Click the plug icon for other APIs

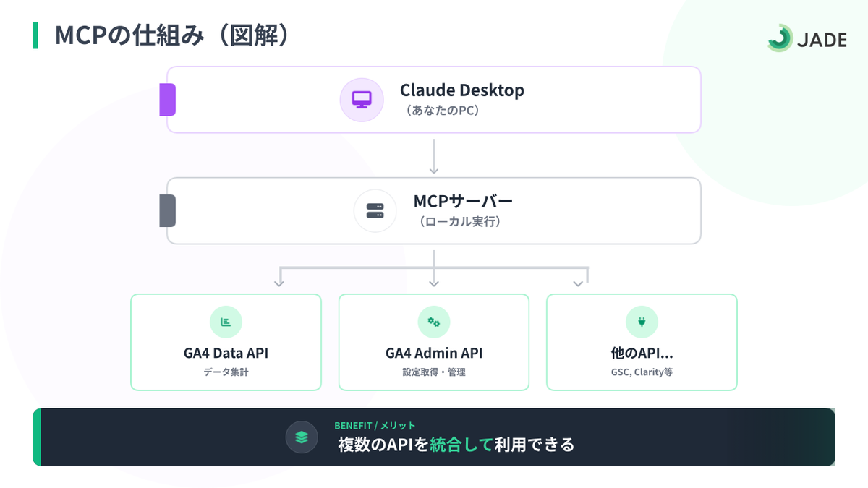(642, 322)
